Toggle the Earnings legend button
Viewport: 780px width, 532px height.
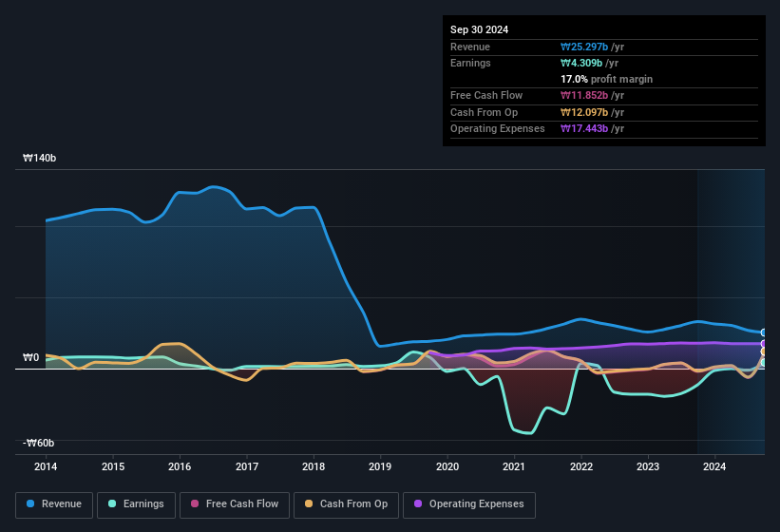pyautogui.click(x=136, y=505)
